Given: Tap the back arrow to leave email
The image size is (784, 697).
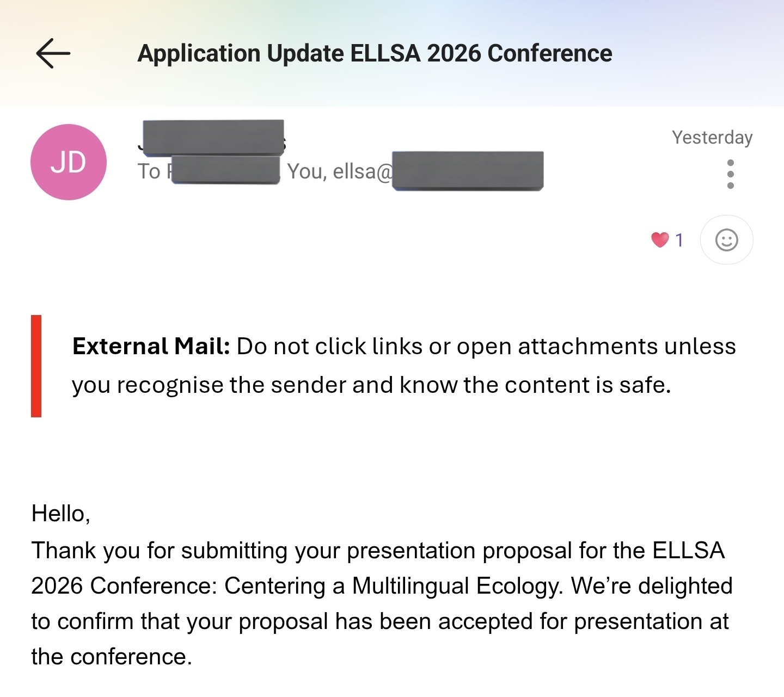Looking at the screenshot, I should click(x=53, y=53).
